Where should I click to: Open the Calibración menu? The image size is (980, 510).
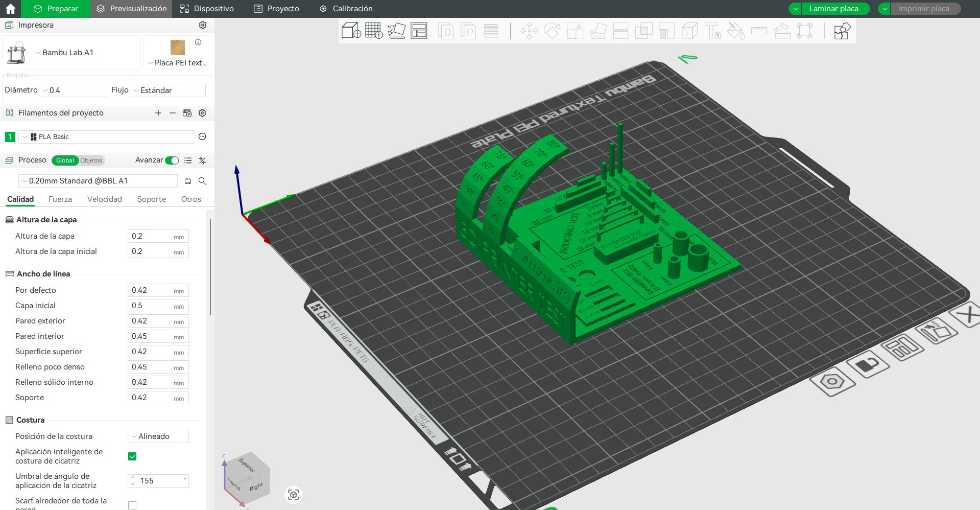346,9
